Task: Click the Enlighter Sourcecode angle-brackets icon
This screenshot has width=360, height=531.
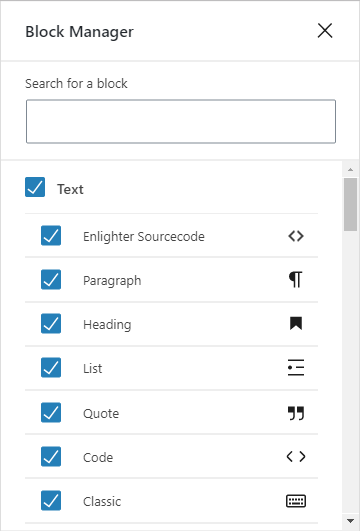Action: [296, 236]
